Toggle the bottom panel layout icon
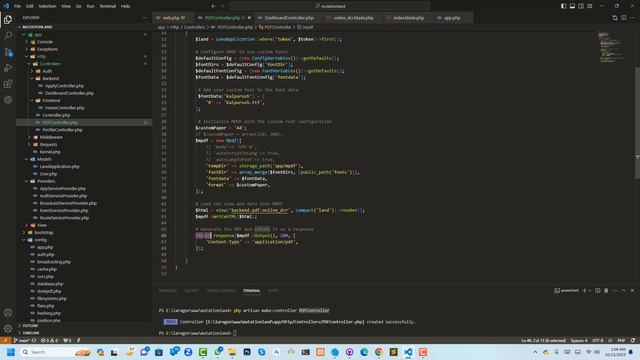 572,6
